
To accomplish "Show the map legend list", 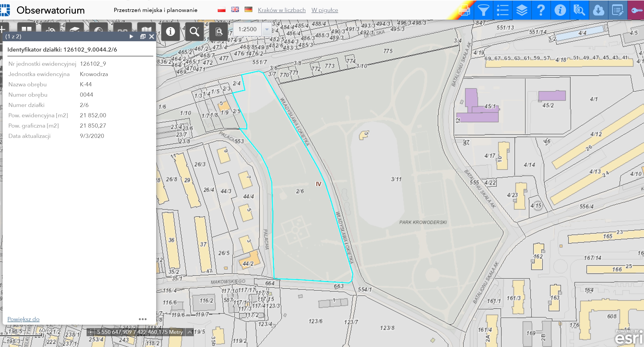I will [x=502, y=10].
